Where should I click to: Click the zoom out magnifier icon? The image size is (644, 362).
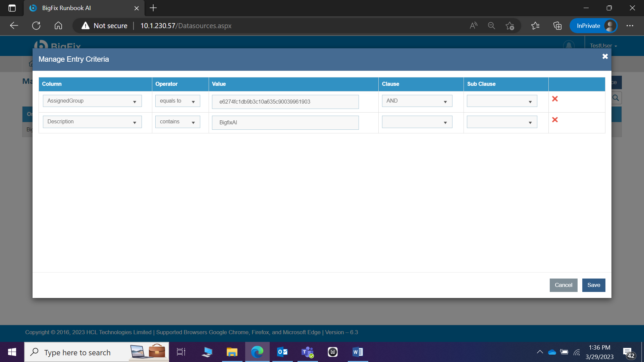point(491,26)
